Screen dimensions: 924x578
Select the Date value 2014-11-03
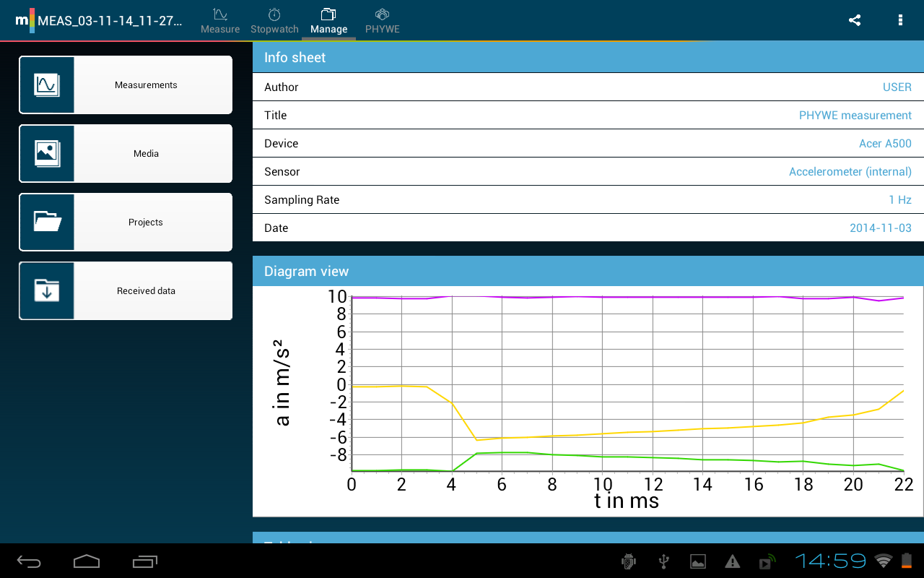coord(881,228)
